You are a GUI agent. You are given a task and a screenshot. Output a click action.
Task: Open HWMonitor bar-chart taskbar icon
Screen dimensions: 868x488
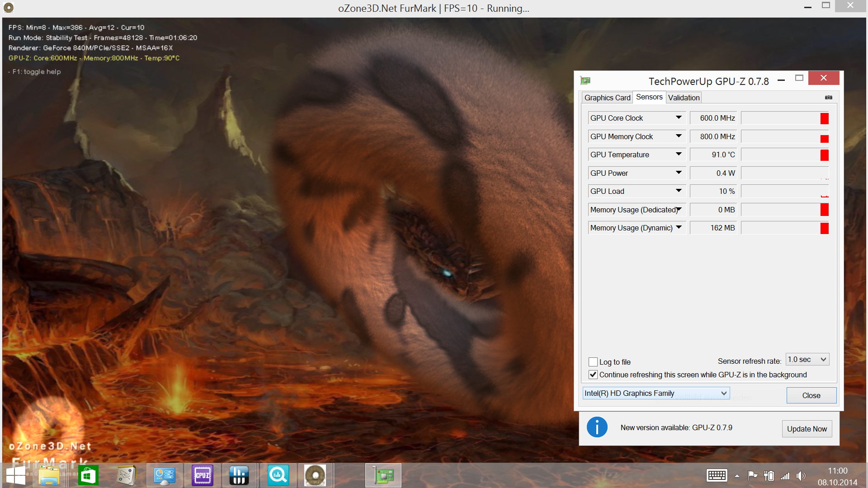tap(239, 475)
